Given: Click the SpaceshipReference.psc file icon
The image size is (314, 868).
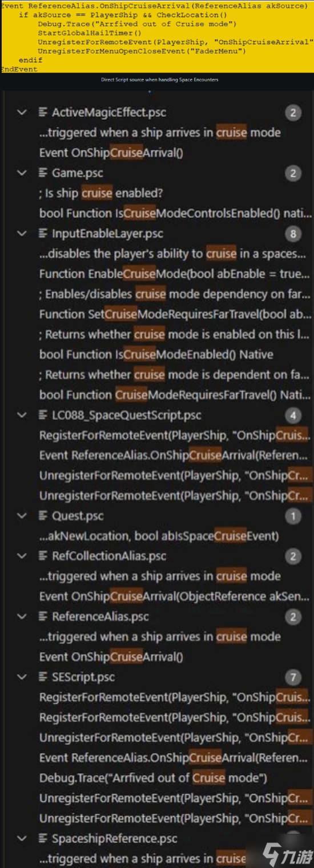Looking at the screenshot, I should (x=43, y=838).
